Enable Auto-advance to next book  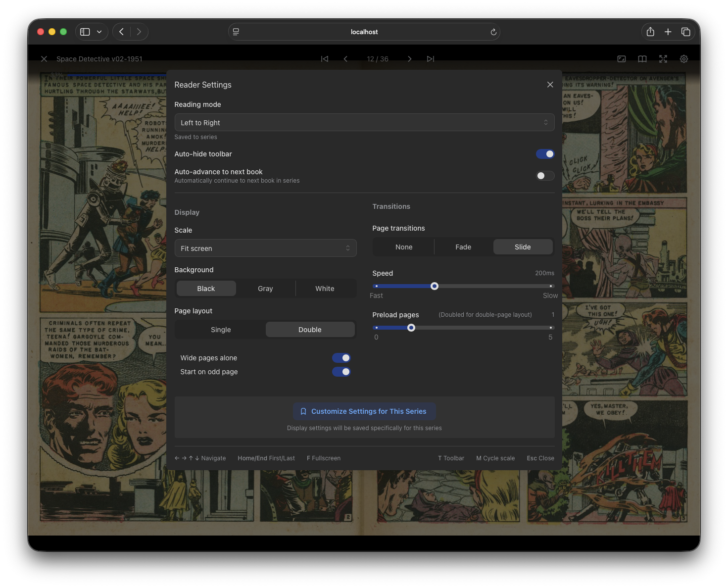tap(545, 176)
